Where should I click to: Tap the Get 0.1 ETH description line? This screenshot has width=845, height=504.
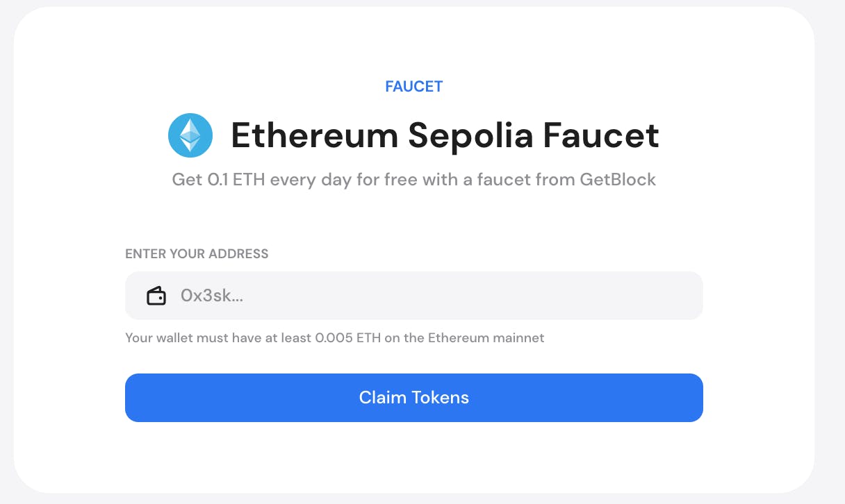[x=414, y=179]
